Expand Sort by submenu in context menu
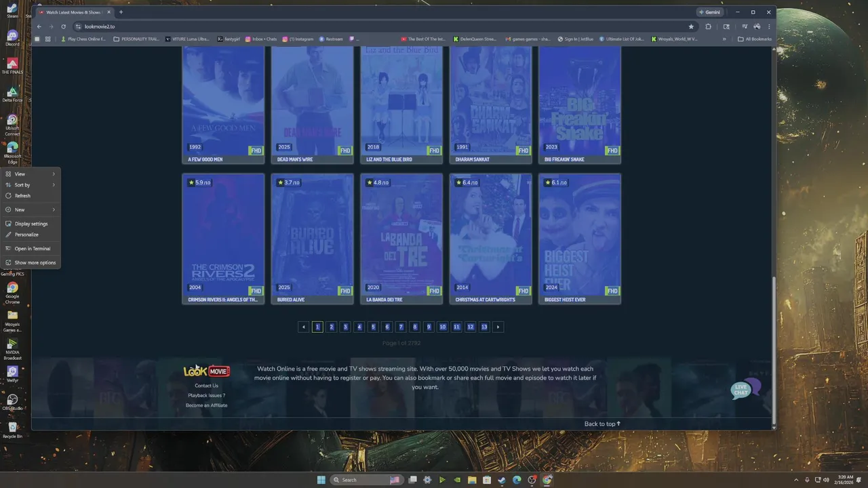Viewport: 868px width, 488px height. (31, 185)
